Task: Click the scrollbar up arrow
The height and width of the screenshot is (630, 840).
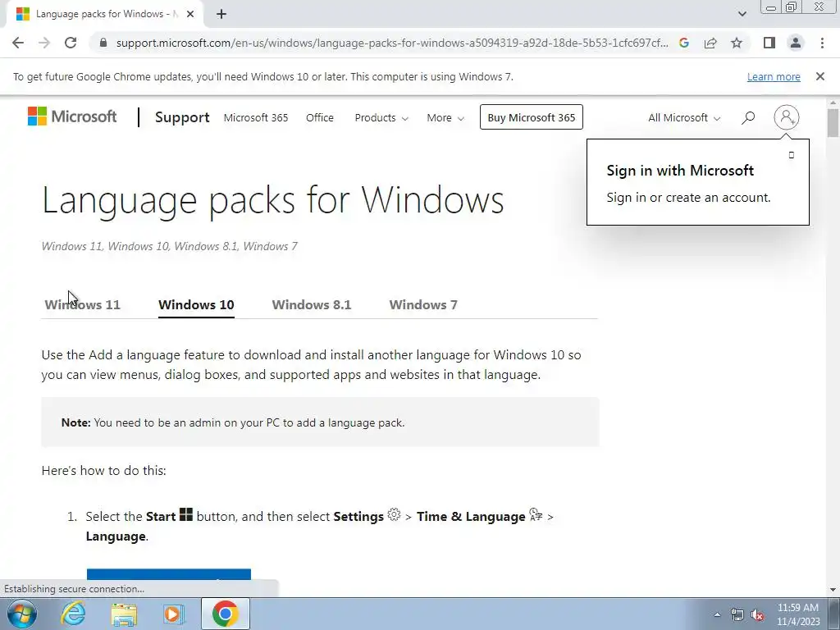Action: 833,103
